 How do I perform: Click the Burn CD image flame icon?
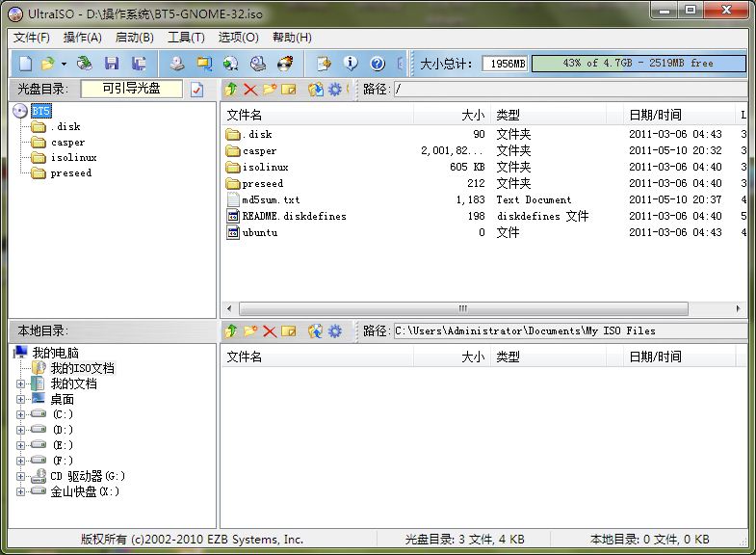[x=285, y=64]
